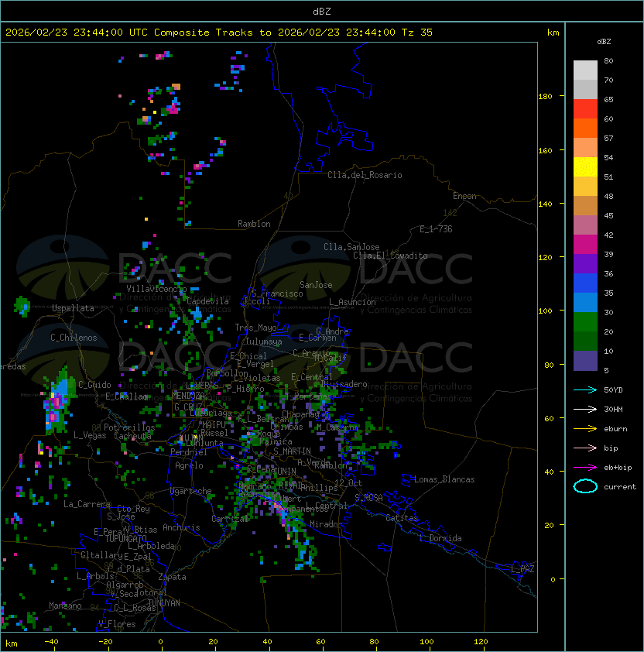The image size is (644, 652).
Task: Click the 'V_Flores' map label
Action: (117, 624)
